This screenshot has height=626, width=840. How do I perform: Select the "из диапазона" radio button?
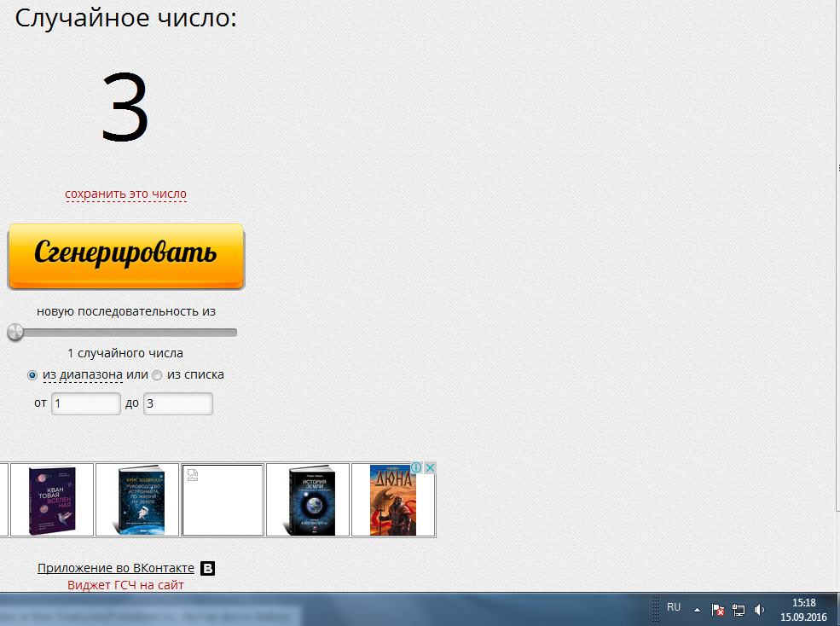pos(32,374)
